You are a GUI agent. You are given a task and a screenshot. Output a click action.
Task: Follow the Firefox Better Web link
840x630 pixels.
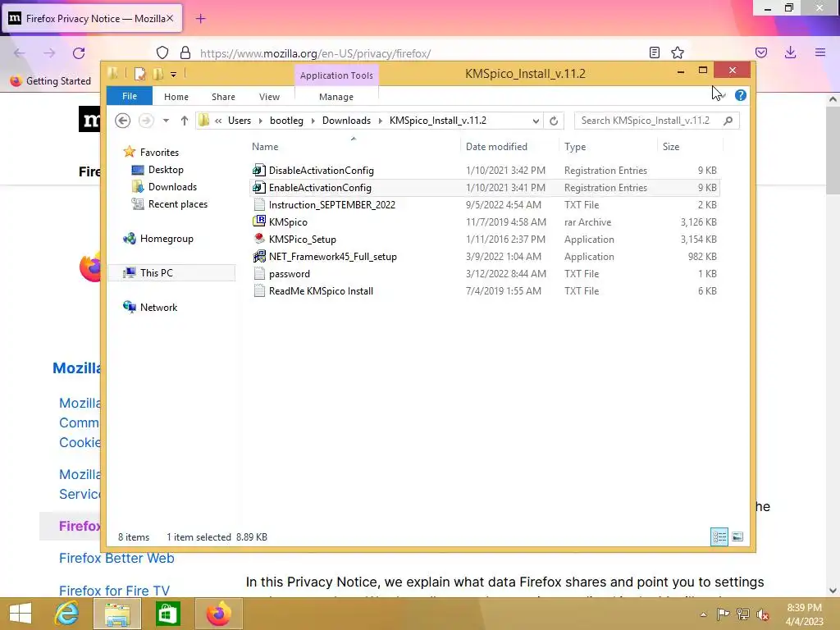pyautogui.click(x=116, y=558)
